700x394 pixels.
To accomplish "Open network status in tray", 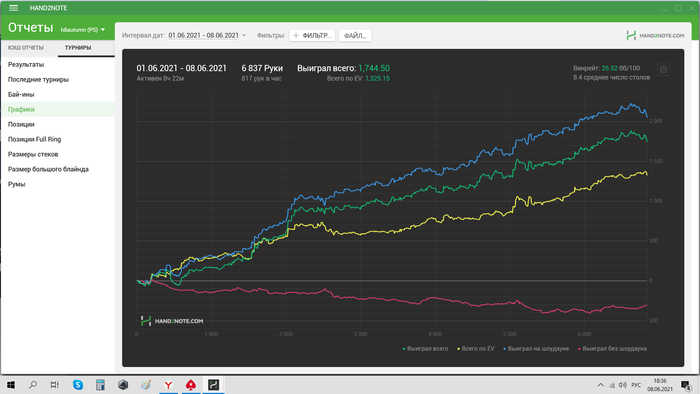I will point(612,385).
